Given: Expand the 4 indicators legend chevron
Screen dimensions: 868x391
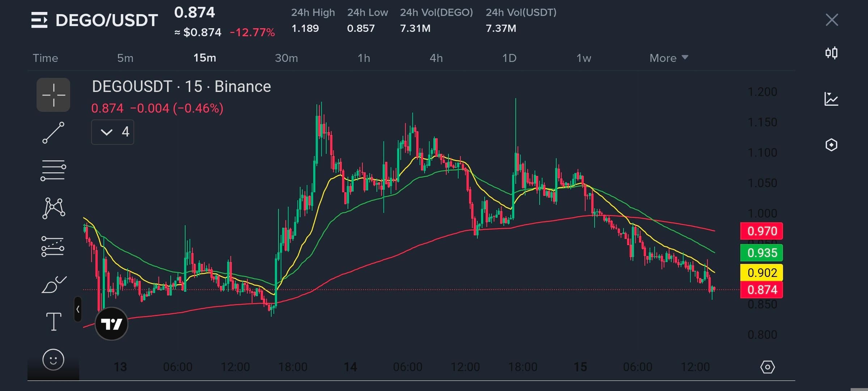Looking at the screenshot, I should [107, 132].
